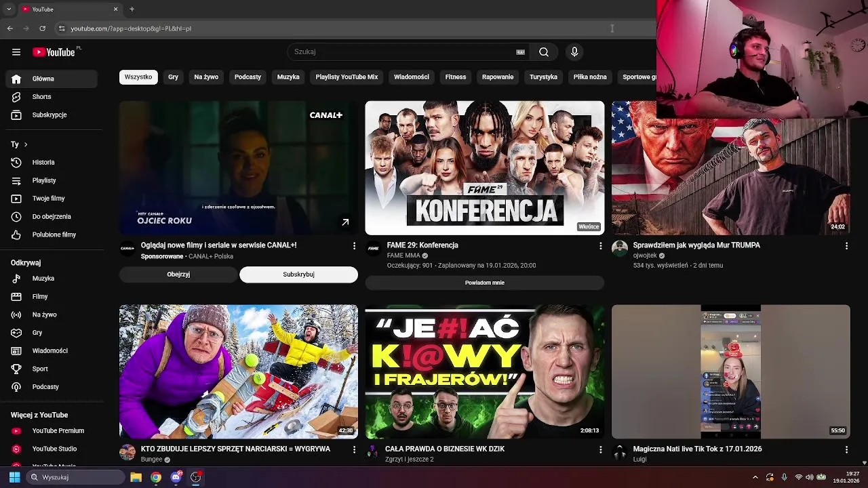Screen dimensions: 868x488
Task: Open Twoje filmy in the sidebar
Action: click(52, 199)
